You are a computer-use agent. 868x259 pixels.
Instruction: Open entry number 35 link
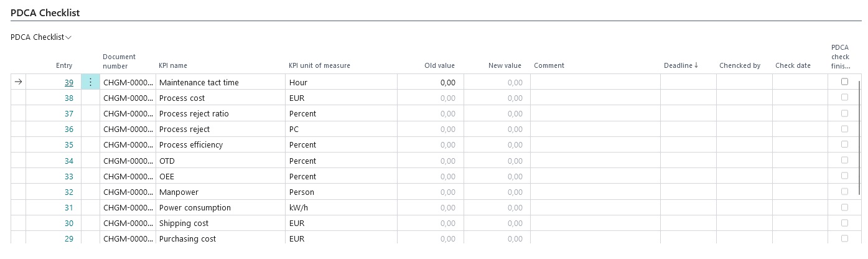(x=69, y=145)
